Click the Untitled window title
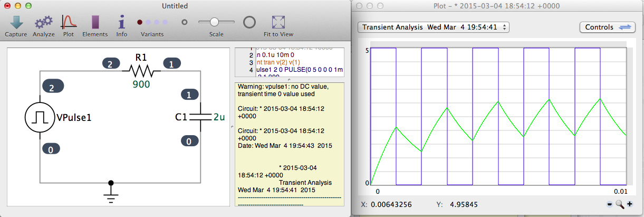This screenshot has width=644, height=217. (175, 6)
